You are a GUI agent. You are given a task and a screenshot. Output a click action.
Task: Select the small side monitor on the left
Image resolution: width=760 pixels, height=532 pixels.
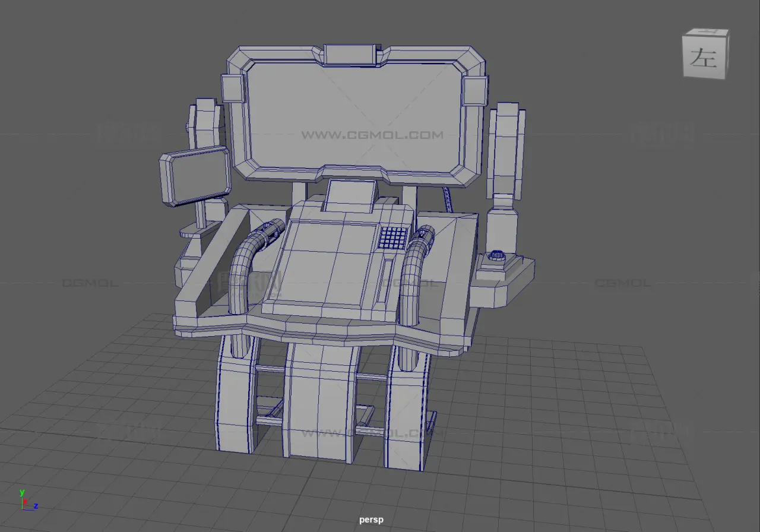pos(197,175)
